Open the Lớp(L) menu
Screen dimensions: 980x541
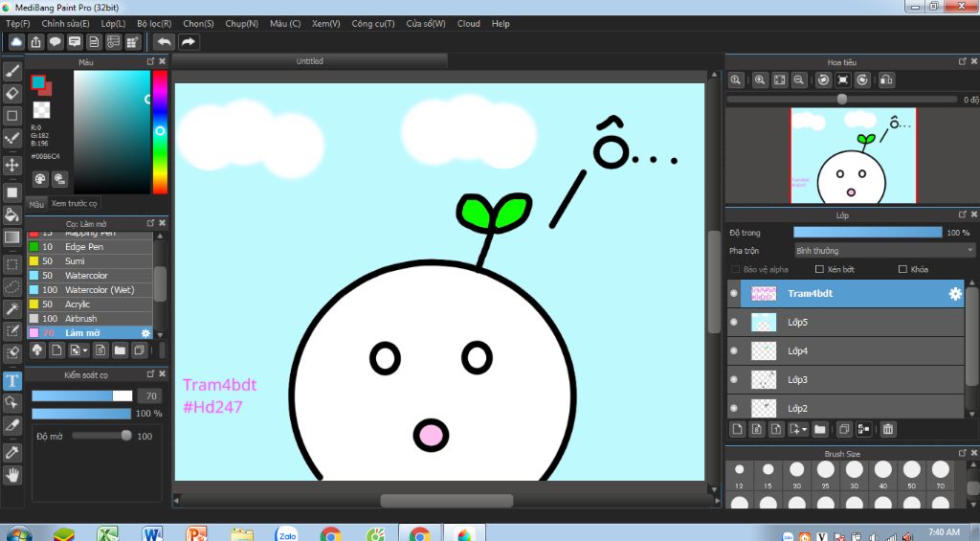113,24
